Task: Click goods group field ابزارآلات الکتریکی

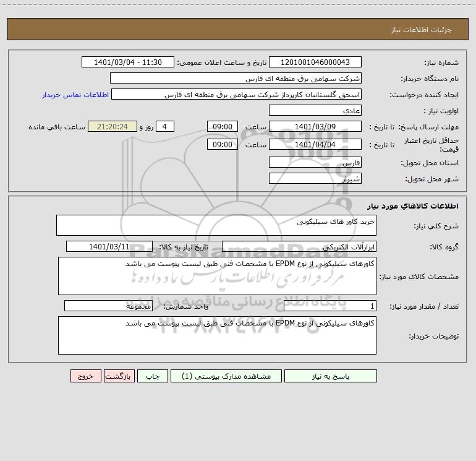Action: pos(299,246)
